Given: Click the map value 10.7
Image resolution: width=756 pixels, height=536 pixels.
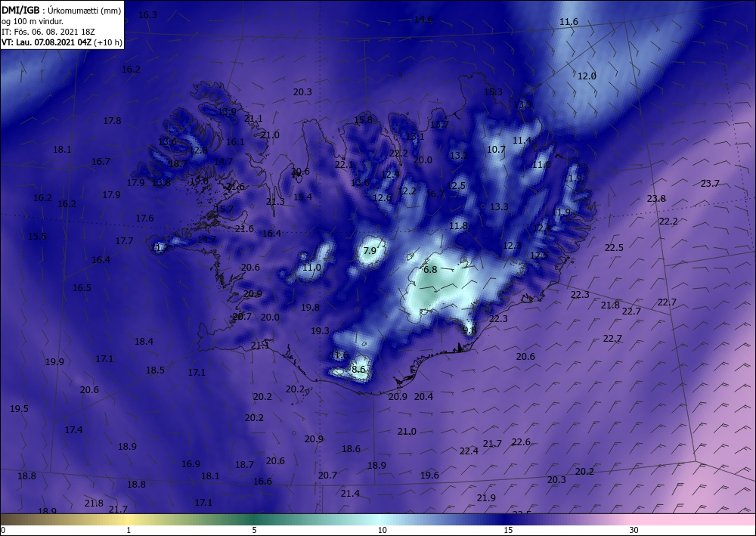Looking at the screenshot, I should tap(496, 150).
